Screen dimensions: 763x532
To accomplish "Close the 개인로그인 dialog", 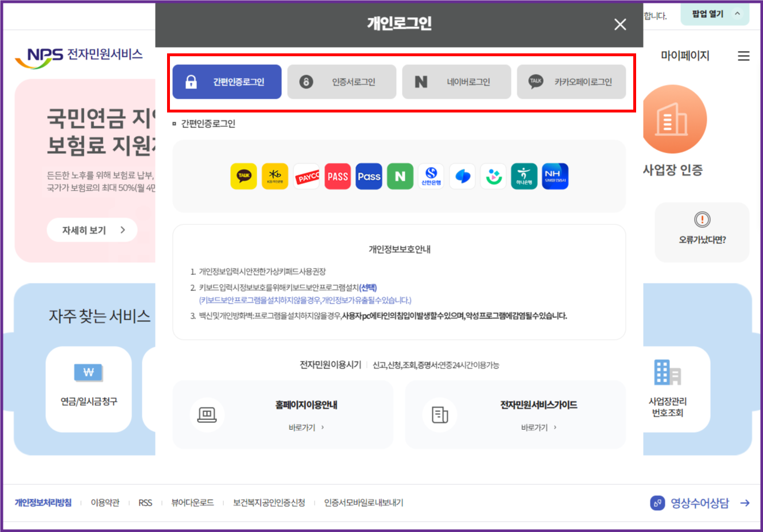I will coord(620,24).
